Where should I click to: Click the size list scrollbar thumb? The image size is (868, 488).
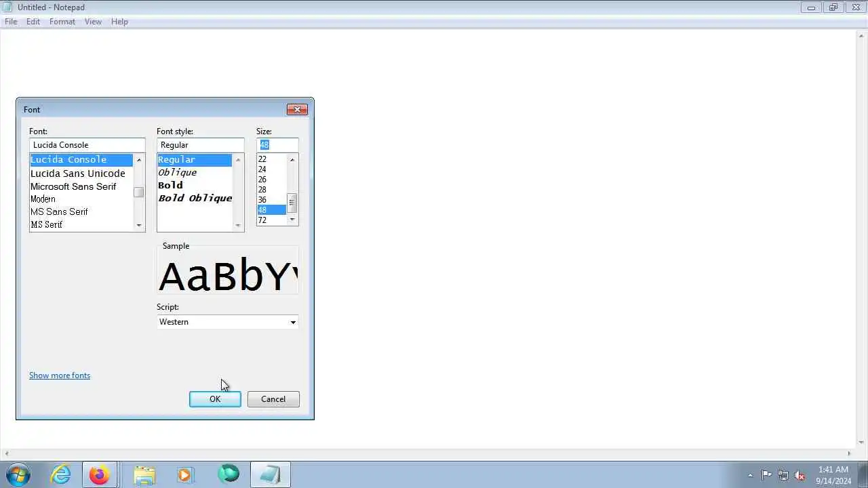pos(292,203)
